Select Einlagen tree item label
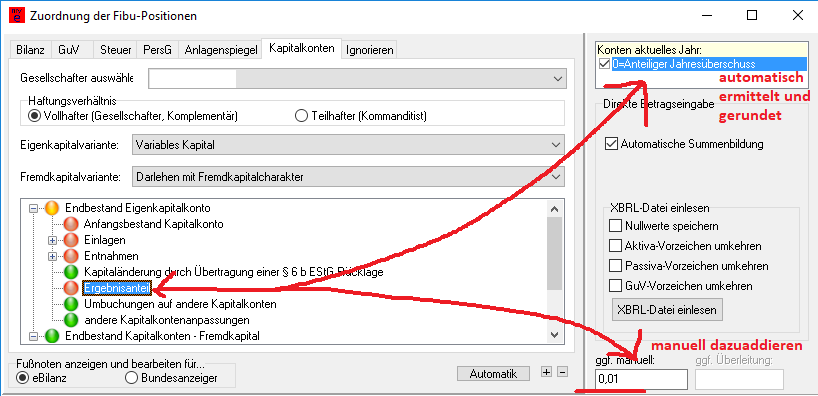Viewport: 818px width, 396px height. [104, 241]
